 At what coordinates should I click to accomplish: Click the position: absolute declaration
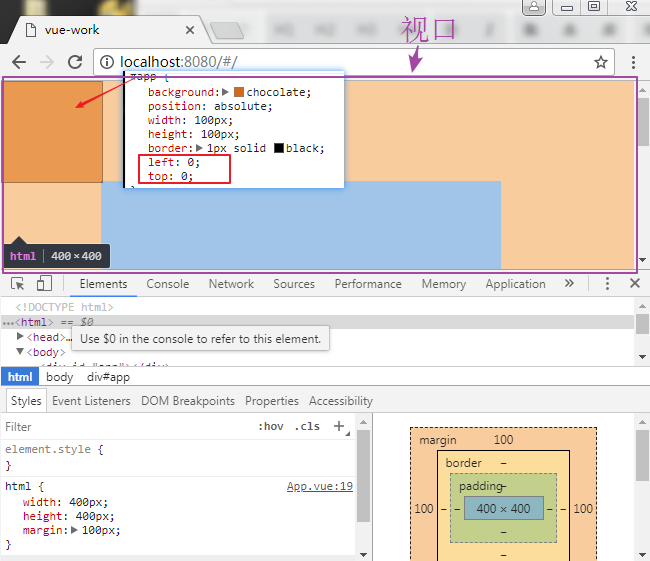(x=210, y=106)
